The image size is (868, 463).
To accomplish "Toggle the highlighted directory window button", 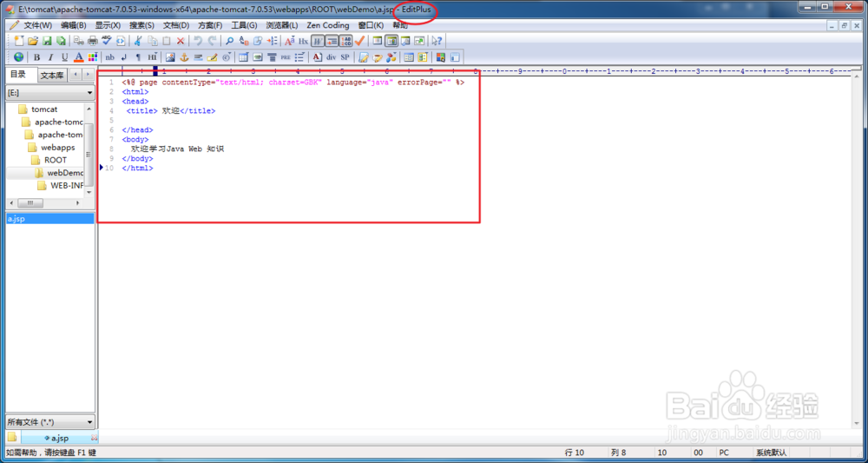I will pos(391,41).
